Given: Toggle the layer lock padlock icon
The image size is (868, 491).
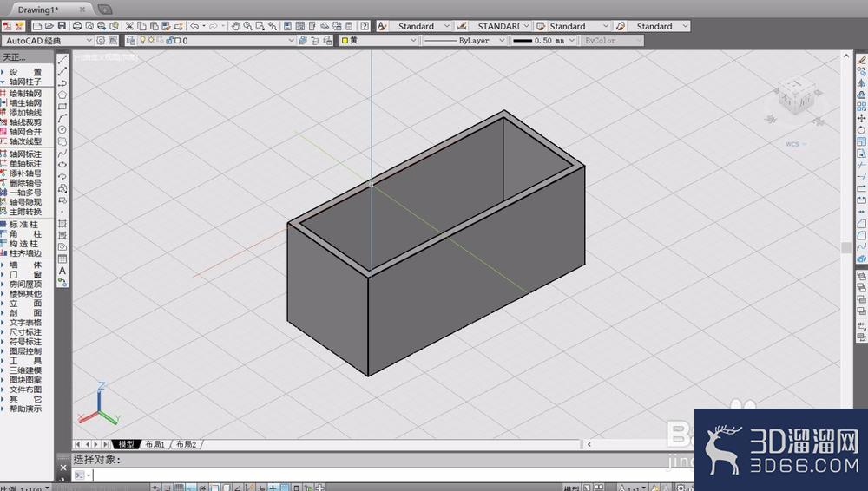Looking at the screenshot, I should [x=169, y=41].
